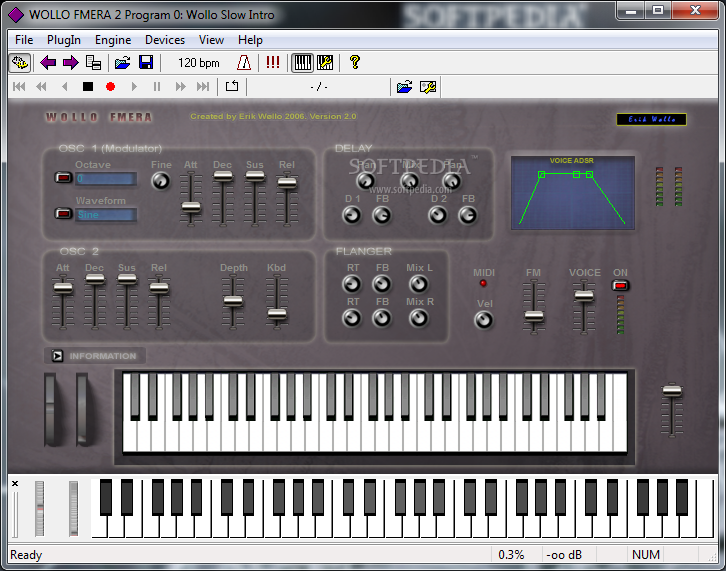
Task: Open the Help menu
Action: (x=250, y=40)
